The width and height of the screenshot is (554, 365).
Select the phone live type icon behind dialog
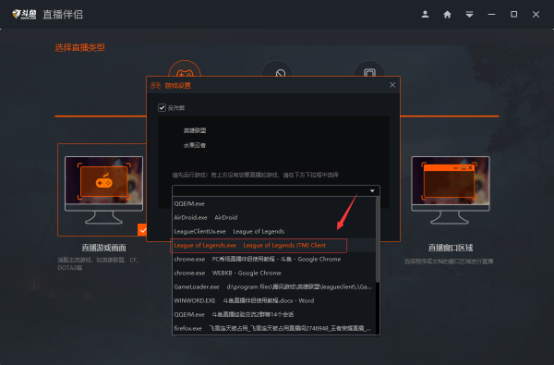tap(369, 69)
